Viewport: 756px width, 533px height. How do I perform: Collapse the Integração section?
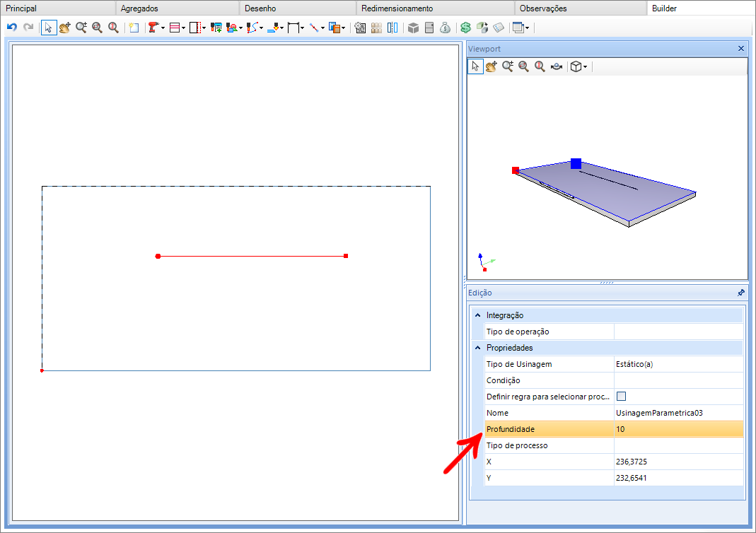point(477,315)
